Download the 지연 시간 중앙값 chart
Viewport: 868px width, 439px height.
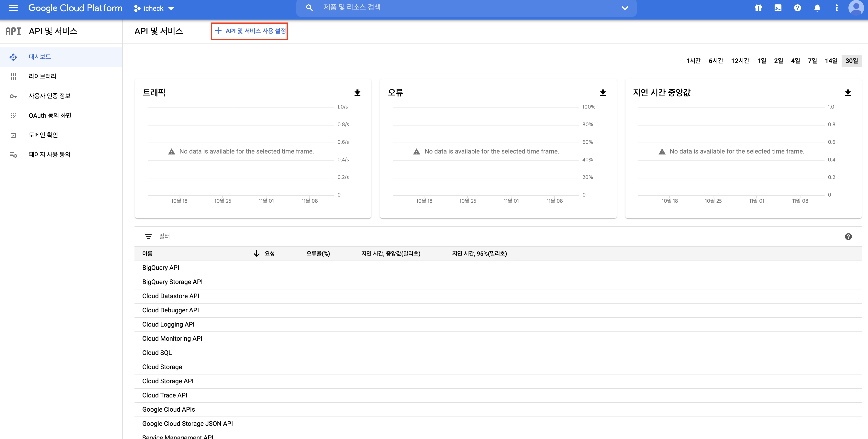[848, 93]
